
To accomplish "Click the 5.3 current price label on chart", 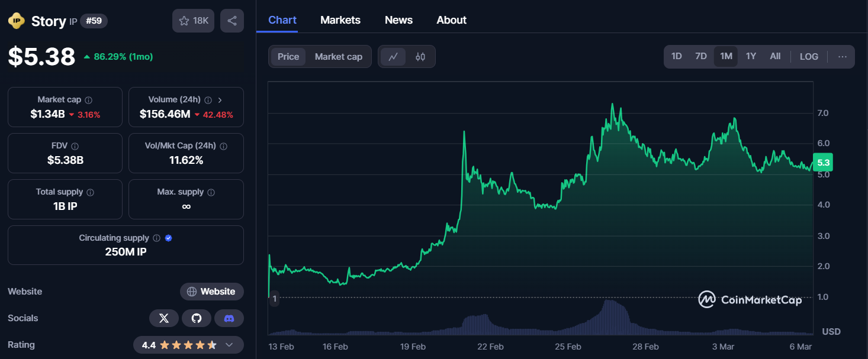I will pyautogui.click(x=823, y=163).
